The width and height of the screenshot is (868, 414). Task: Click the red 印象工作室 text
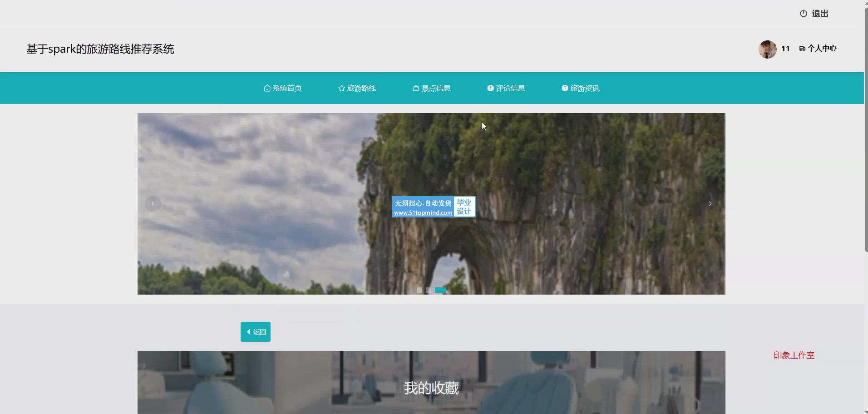pos(794,355)
